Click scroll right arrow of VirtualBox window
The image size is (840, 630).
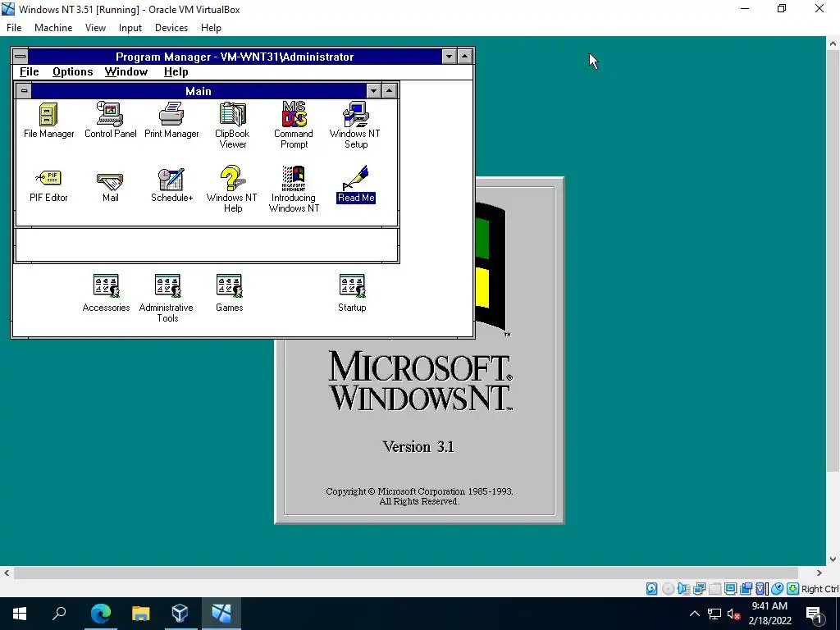[819, 573]
